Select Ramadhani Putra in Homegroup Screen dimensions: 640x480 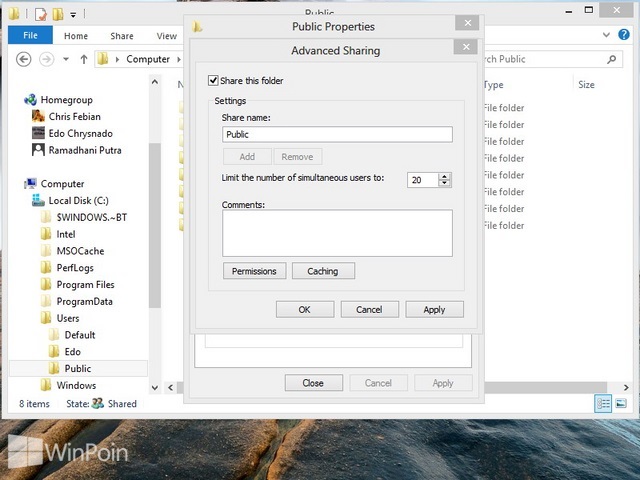coord(85,150)
